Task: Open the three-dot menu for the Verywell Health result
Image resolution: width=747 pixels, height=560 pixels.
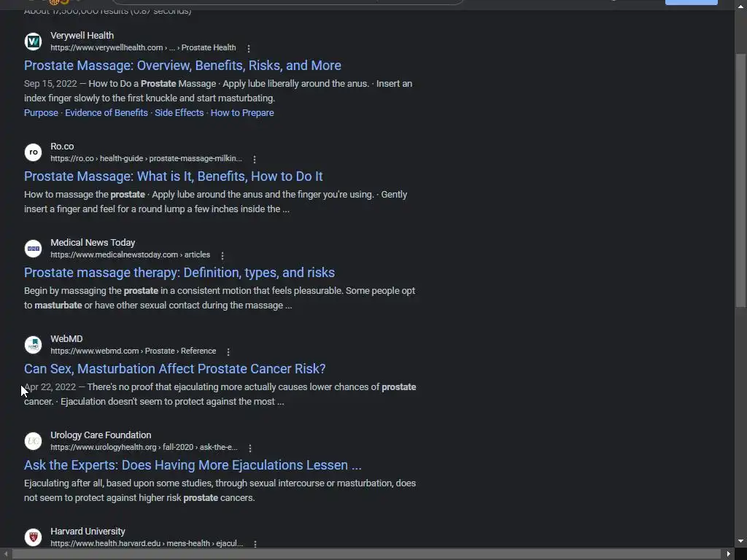Action: click(249, 48)
